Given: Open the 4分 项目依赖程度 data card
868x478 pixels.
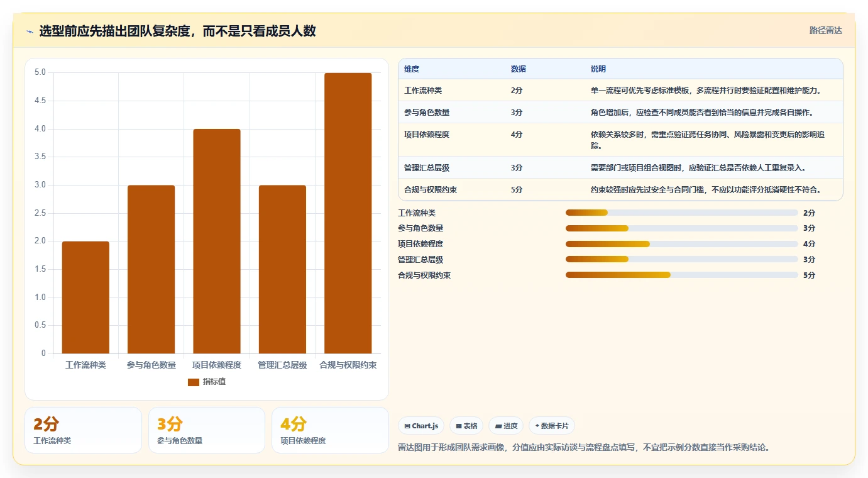Looking at the screenshot, I should [330, 430].
